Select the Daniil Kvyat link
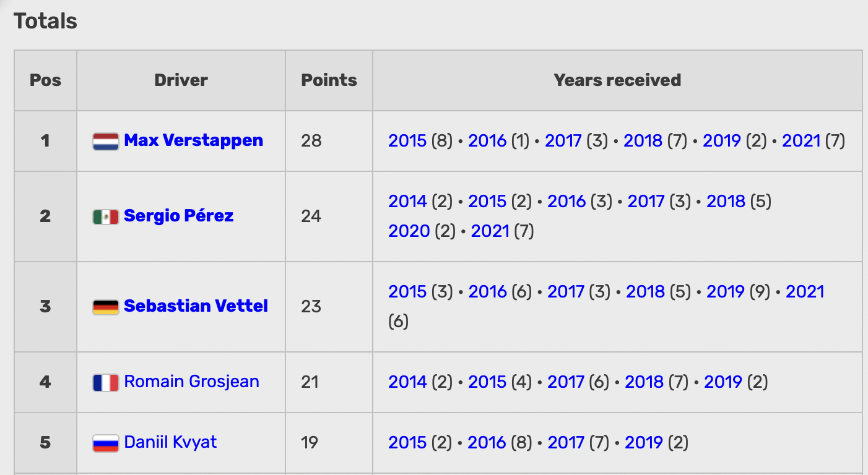Screen dimensions: 868x475 pos(170,442)
